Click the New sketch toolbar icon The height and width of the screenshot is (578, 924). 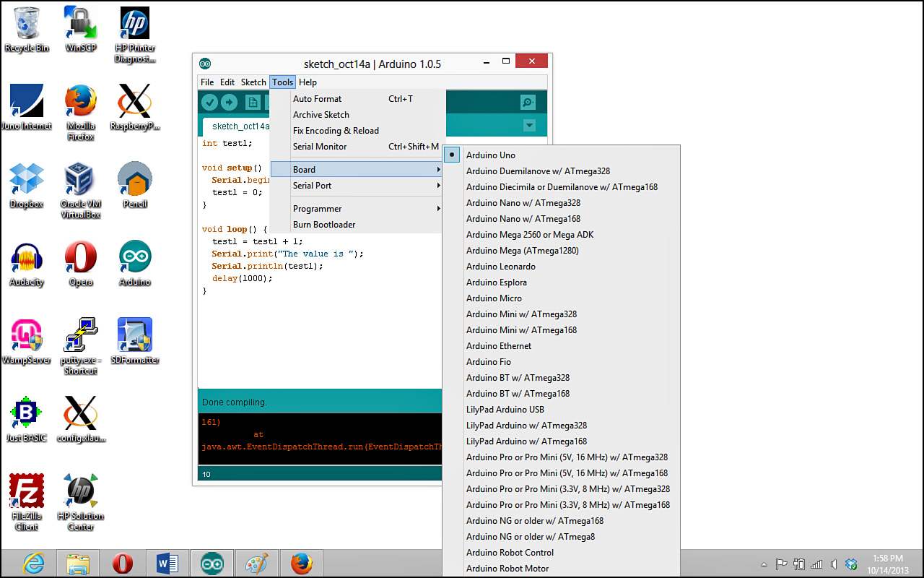click(253, 103)
